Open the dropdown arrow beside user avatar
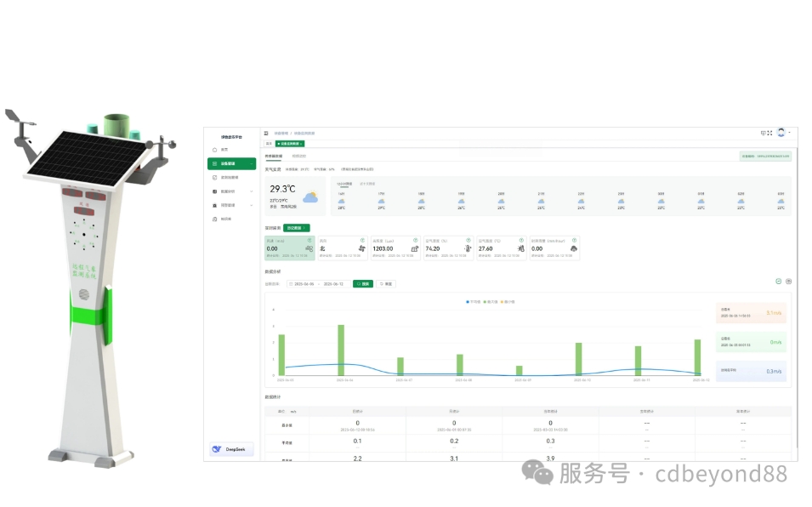The width and height of the screenshot is (812, 507). coord(789,134)
